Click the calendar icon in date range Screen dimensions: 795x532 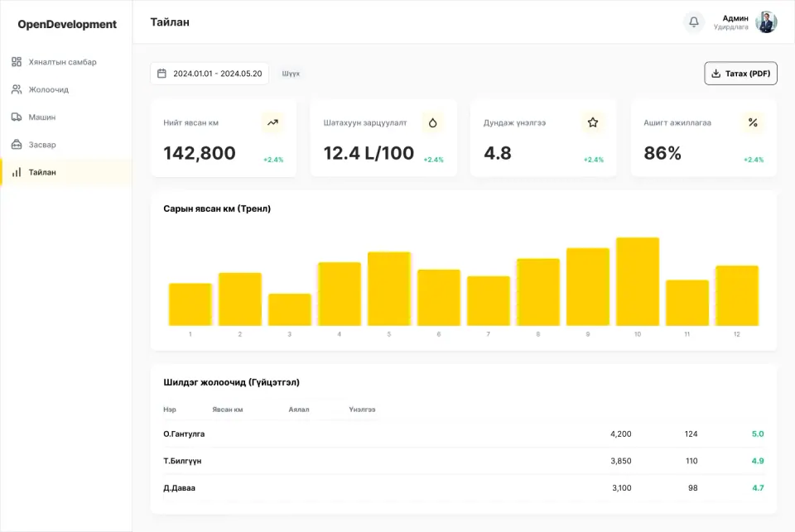[x=161, y=74]
